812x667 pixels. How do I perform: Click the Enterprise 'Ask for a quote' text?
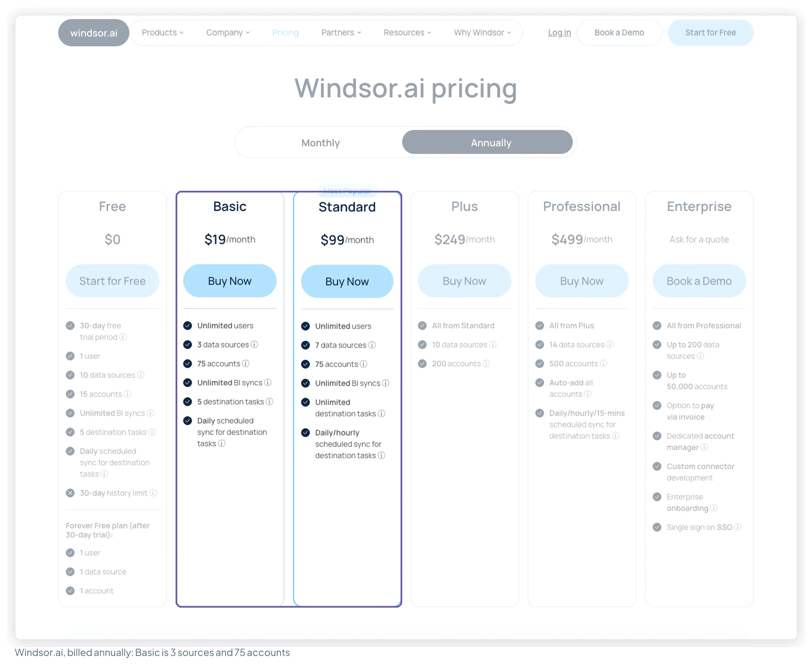(x=699, y=239)
